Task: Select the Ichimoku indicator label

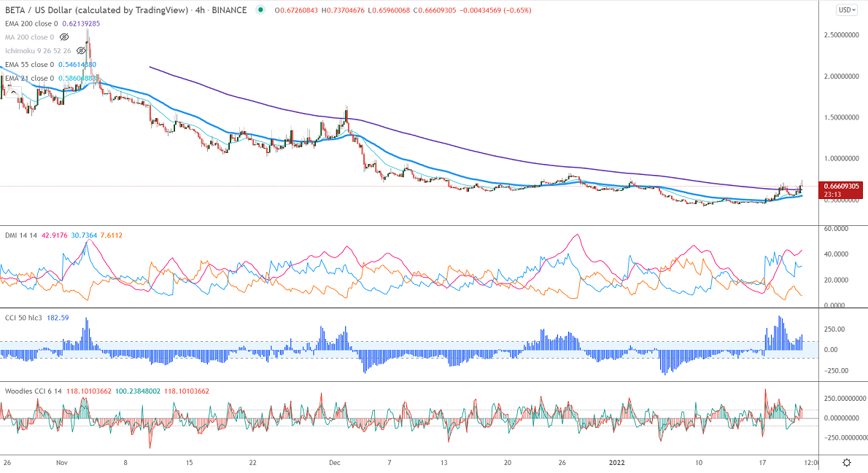Action: (38, 51)
